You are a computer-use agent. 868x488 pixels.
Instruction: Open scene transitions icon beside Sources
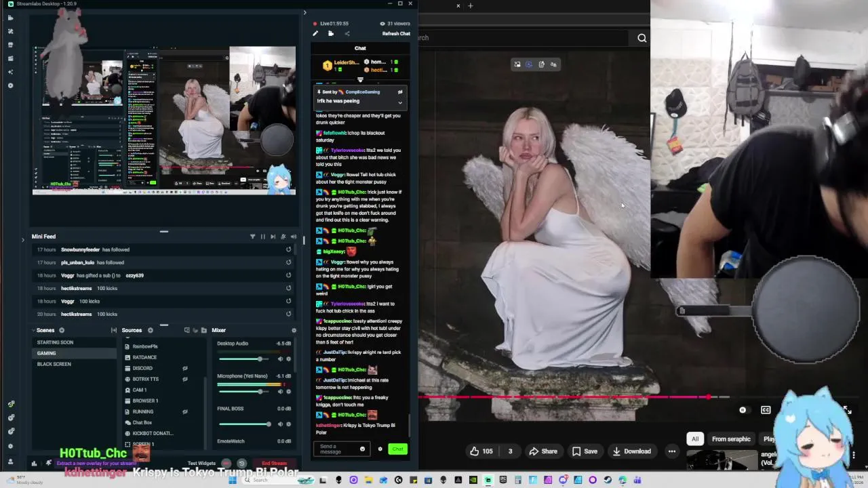pyautogui.click(x=113, y=330)
